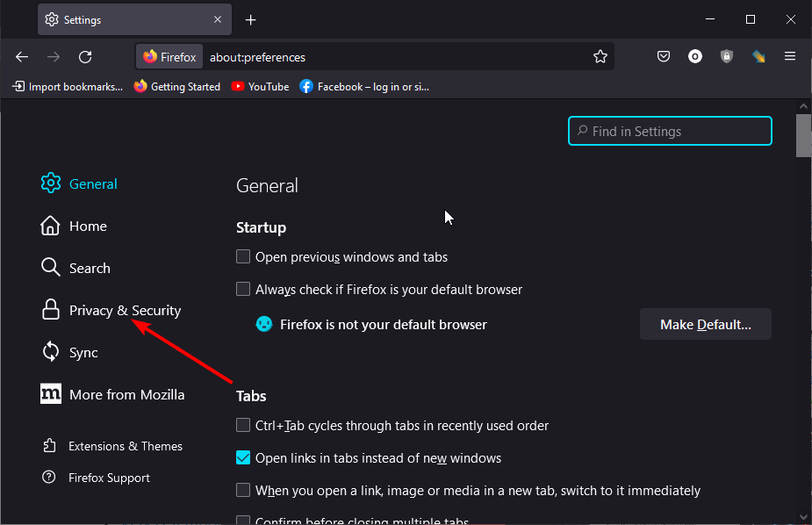The width and height of the screenshot is (812, 525).
Task: Open the Firefox application menu
Action: (789, 56)
